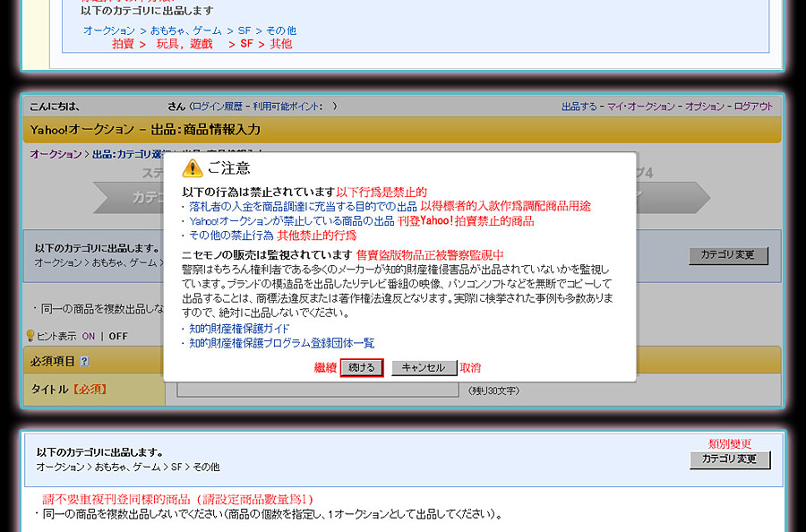Click ニセモノの販売は監視されています heading
806x532 pixels.
[x=267, y=255]
